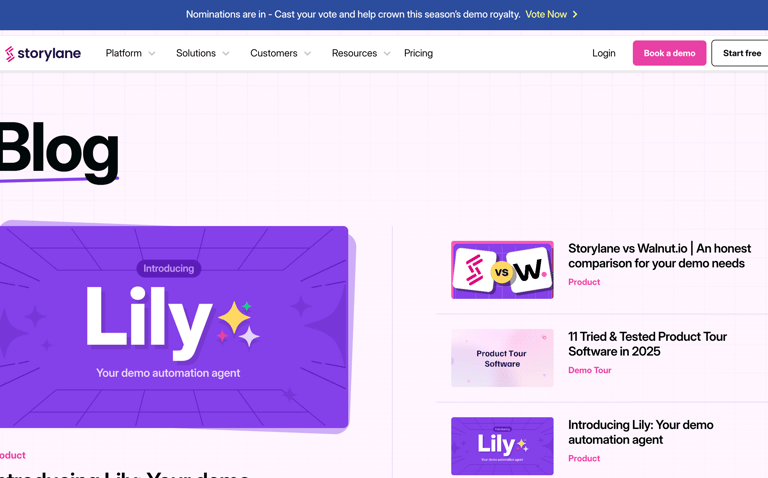Follow the Vote Now banner link
Image resolution: width=768 pixels, height=478 pixels.
tap(546, 14)
